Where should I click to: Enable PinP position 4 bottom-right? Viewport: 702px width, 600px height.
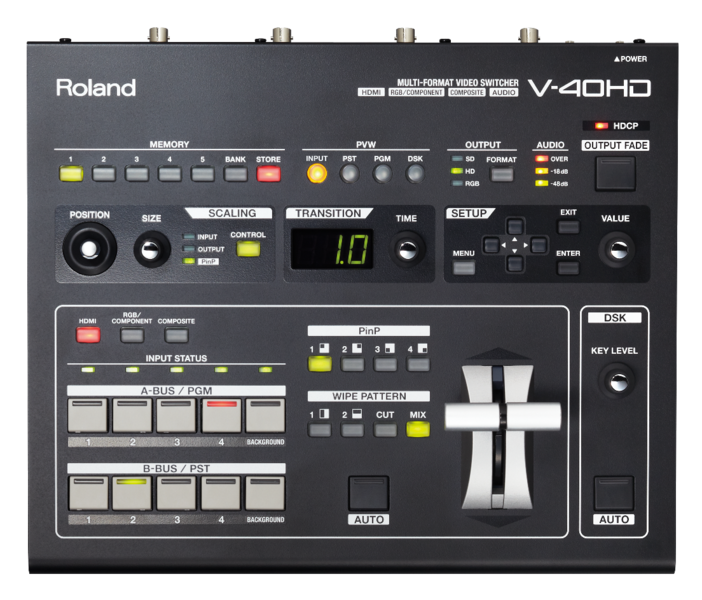tap(418, 364)
